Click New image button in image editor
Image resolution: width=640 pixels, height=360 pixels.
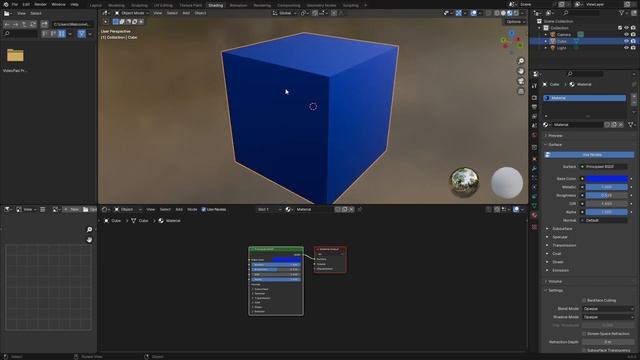click(71, 209)
